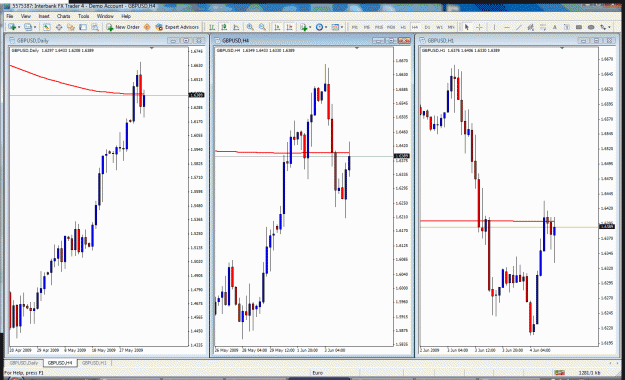Zoom out on the chart
The height and width of the screenshot is (380, 625).
(262, 27)
